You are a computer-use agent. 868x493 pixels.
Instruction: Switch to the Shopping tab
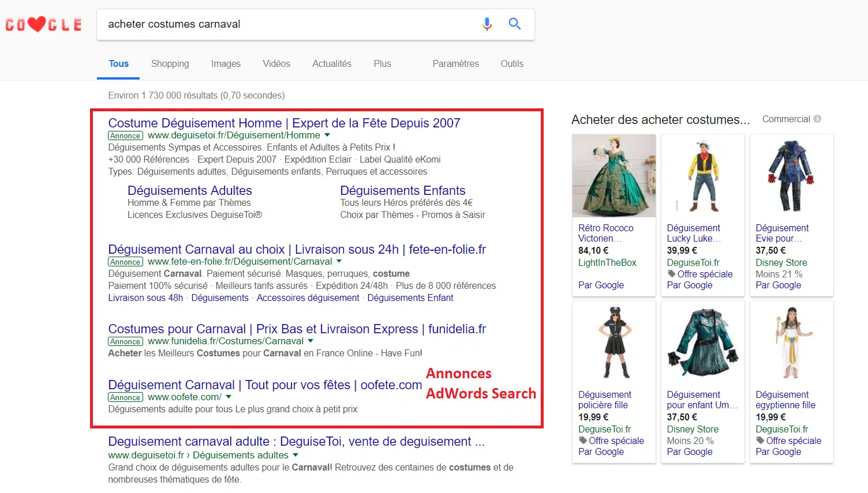tap(170, 64)
